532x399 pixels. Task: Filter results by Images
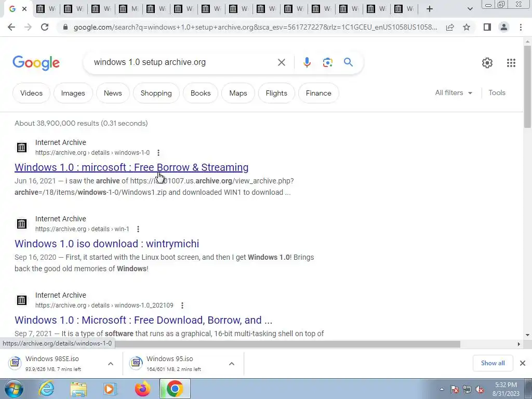click(73, 93)
